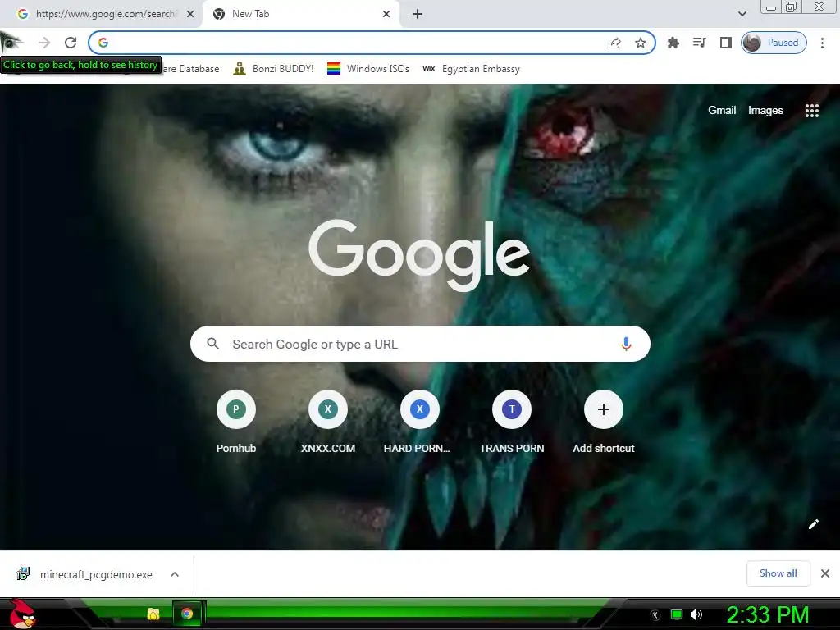840x630 pixels.
Task: Close the downloads bar
Action: [x=825, y=573]
